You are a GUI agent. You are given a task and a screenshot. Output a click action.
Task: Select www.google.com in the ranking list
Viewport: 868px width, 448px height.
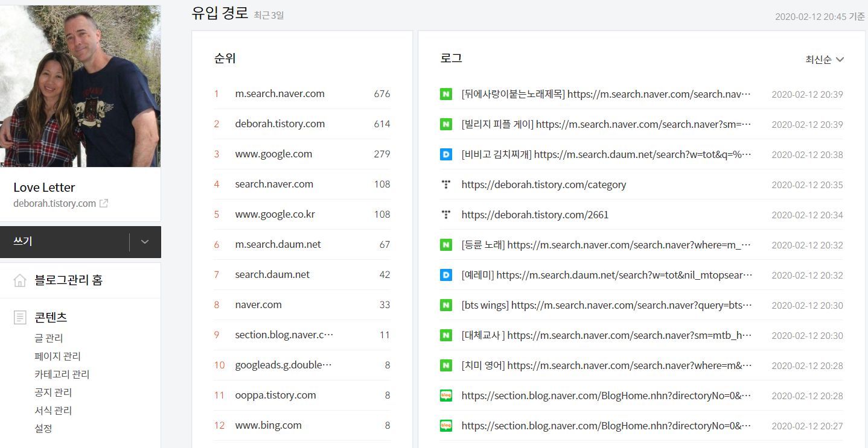274,154
